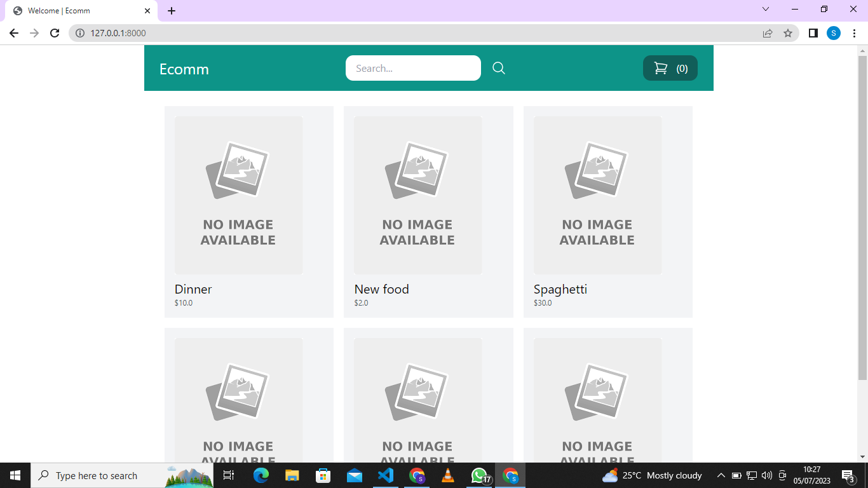Click the page scrollbar up arrow

coord(862,50)
